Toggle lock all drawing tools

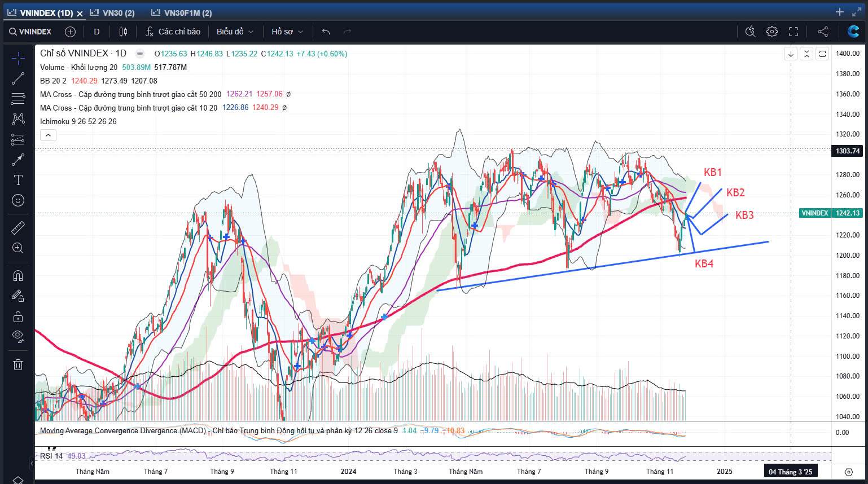[x=18, y=316]
